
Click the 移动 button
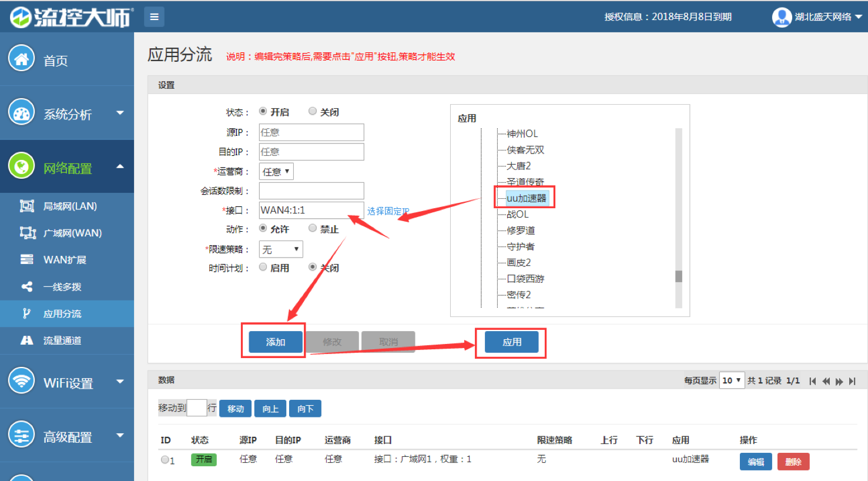click(x=236, y=409)
